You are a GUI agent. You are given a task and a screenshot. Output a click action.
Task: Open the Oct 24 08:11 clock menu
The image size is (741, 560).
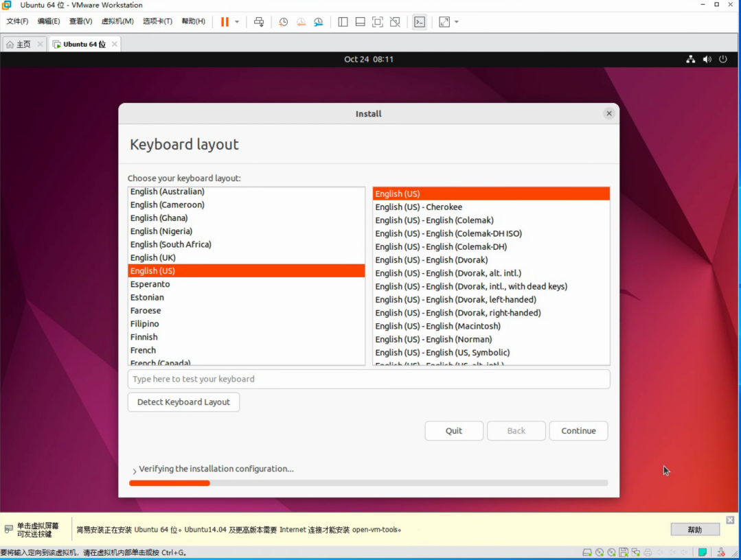[x=369, y=59]
